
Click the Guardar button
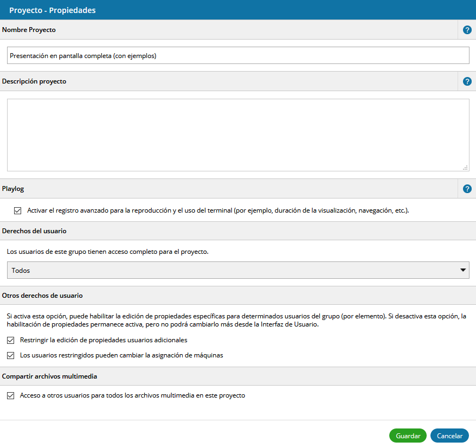408,436
